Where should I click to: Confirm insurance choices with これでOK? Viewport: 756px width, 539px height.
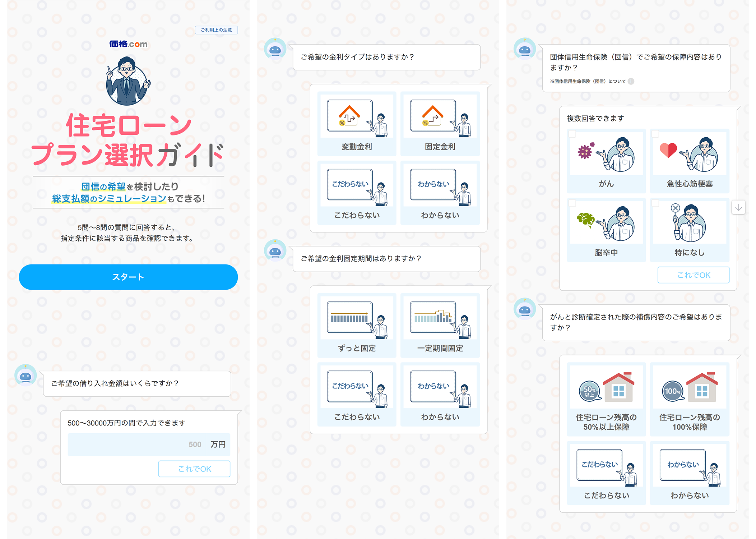pyautogui.click(x=693, y=275)
